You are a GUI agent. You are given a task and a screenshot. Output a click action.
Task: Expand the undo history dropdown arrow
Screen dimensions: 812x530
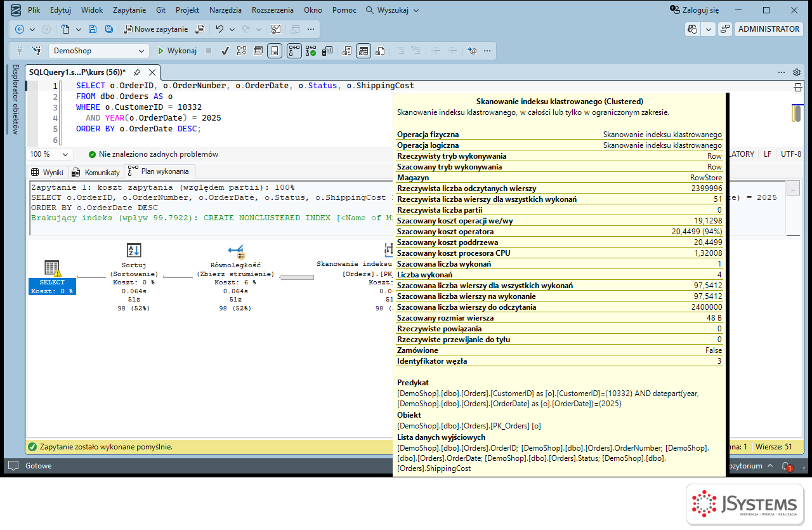232,29
